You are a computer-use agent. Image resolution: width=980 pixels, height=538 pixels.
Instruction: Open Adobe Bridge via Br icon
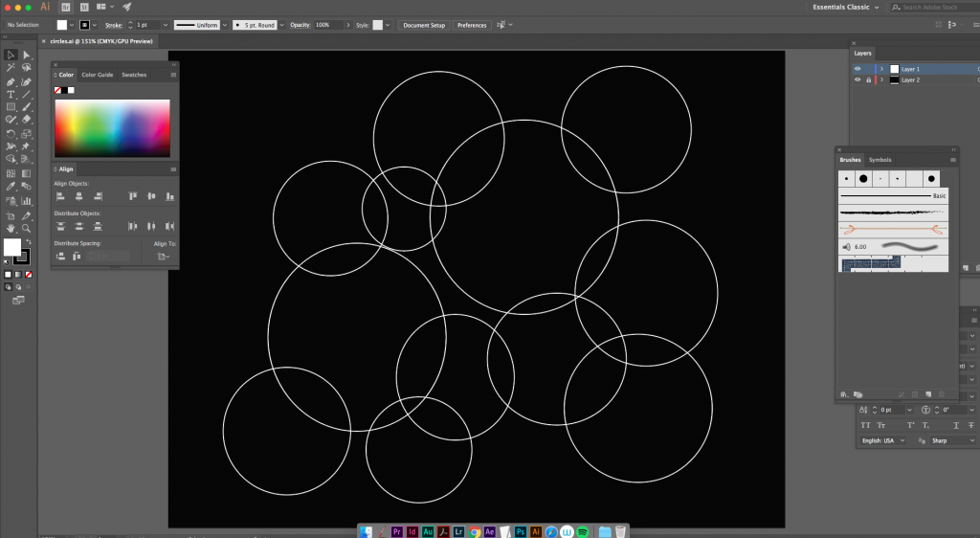(x=66, y=7)
